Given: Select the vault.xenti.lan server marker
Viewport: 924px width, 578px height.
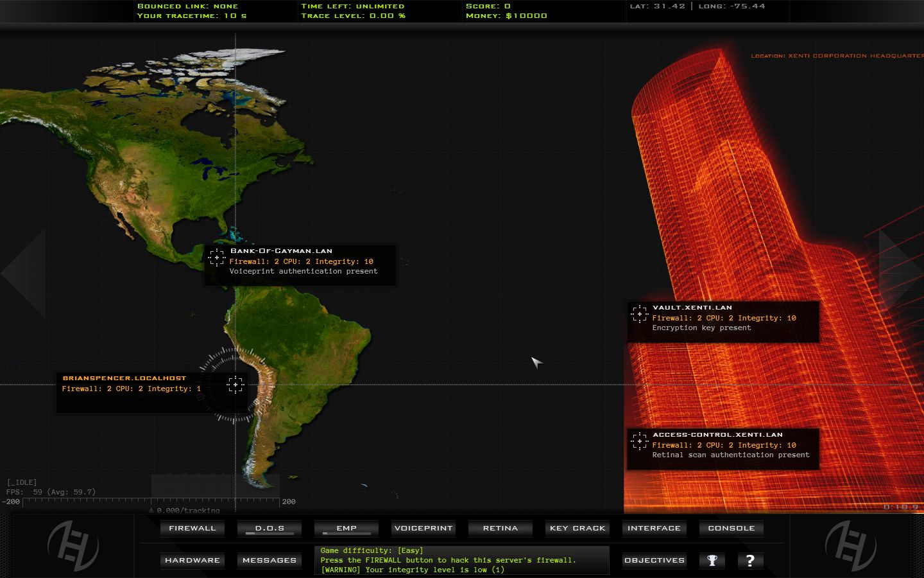Looking at the screenshot, I should 639,313.
